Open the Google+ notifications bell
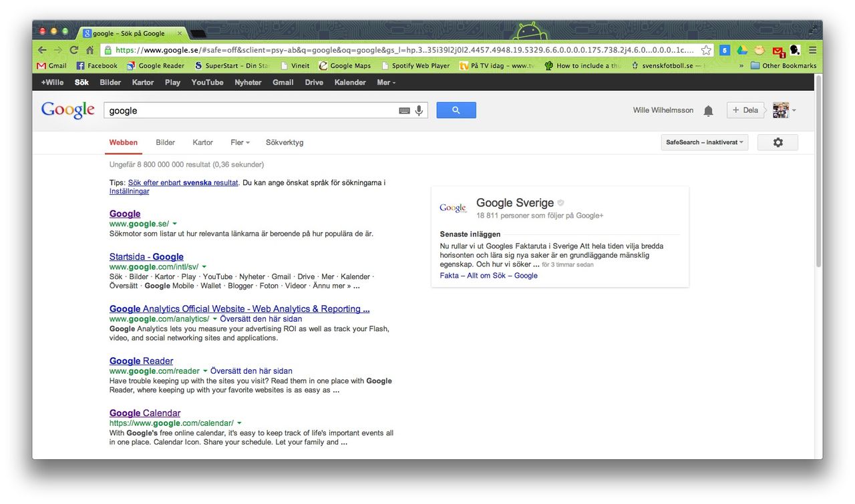The image size is (855, 504). click(x=709, y=111)
